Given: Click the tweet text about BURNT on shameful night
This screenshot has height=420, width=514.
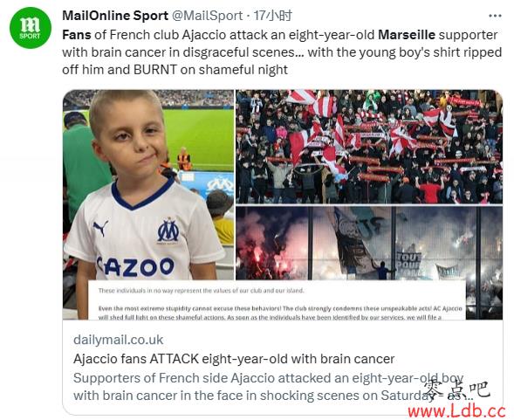Looking at the screenshot, I should point(175,70).
